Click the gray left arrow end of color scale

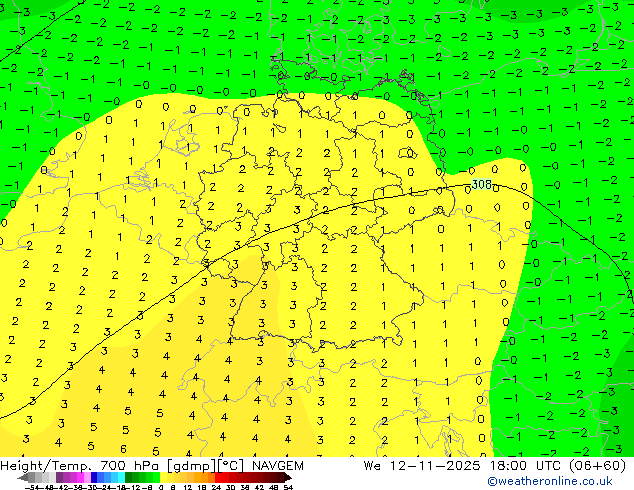[23, 477]
